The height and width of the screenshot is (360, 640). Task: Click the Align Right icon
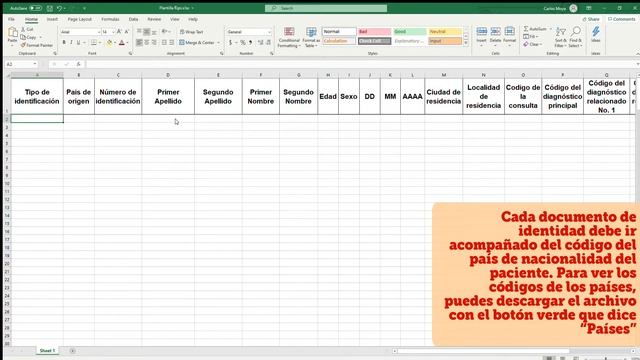coord(154,42)
